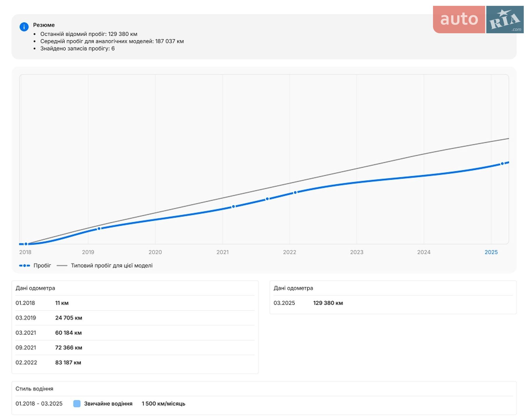The image size is (529, 420).
Task: Click 'Типовий пробіг для цієї моделі' legend label
Action: (x=112, y=266)
